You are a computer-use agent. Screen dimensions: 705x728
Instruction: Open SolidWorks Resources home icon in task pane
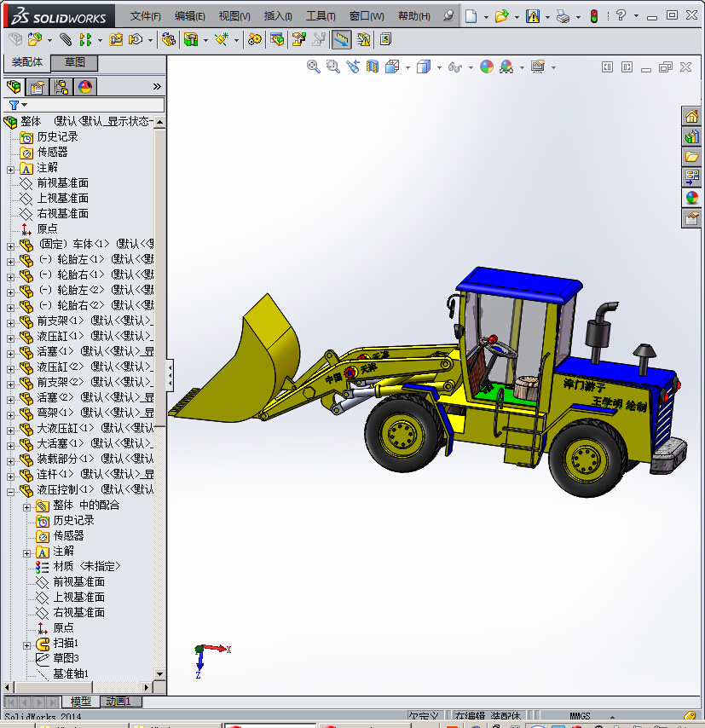click(x=691, y=116)
